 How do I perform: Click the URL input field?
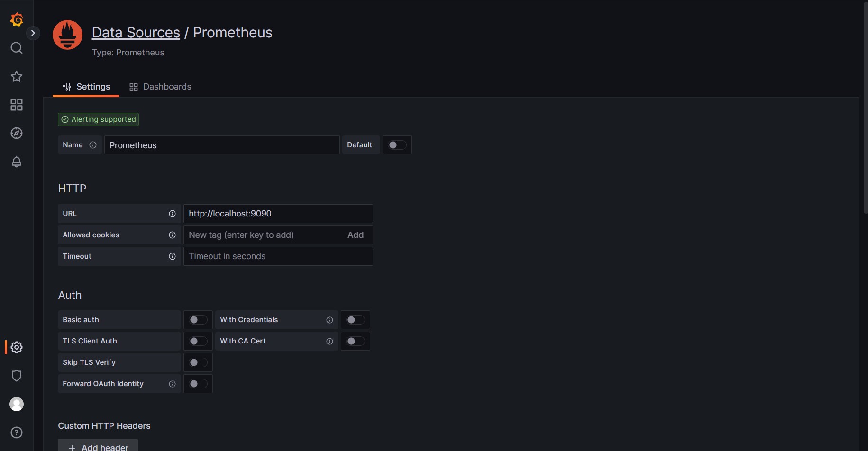point(278,214)
